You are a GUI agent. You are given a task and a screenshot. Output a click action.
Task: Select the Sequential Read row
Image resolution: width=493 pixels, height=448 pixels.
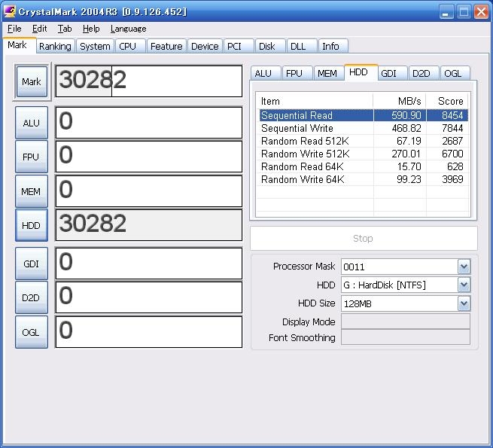point(364,115)
